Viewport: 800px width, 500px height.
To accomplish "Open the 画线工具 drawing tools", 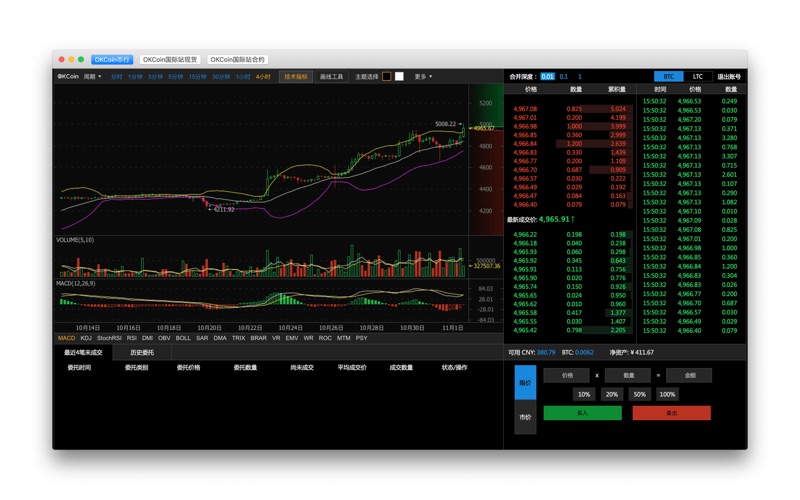I will [x=332, y=77].
